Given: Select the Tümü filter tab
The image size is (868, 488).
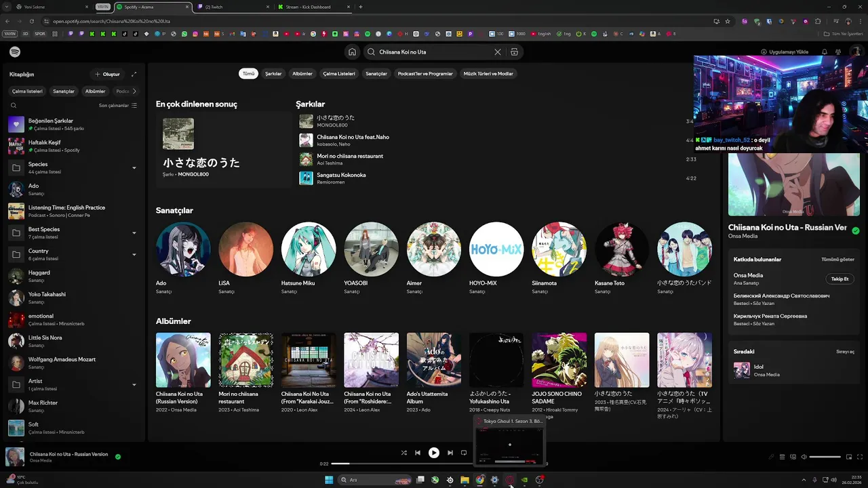Looking at the screenshot, I should coord(249,74).
